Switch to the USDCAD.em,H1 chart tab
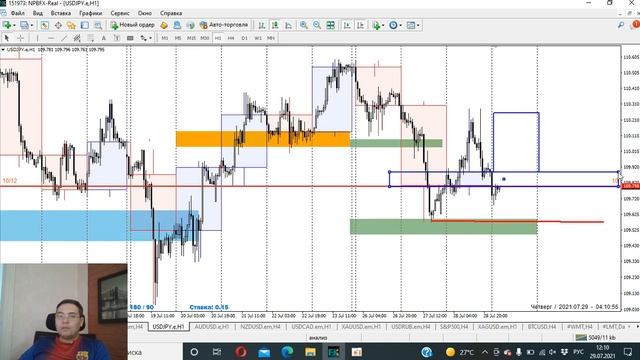The width and height of the screenshot is (640, 360). click(311, 327)
